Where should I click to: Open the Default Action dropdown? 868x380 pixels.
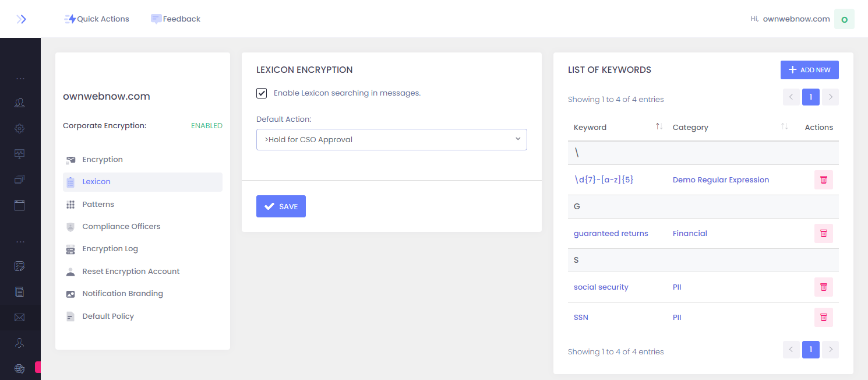coord(391,140)
